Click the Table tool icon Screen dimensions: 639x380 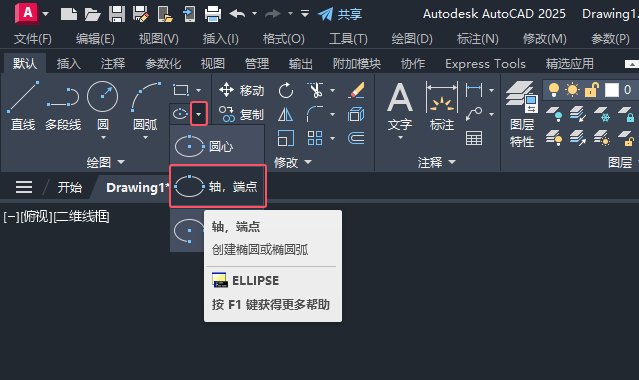click(x=474, y=138)
